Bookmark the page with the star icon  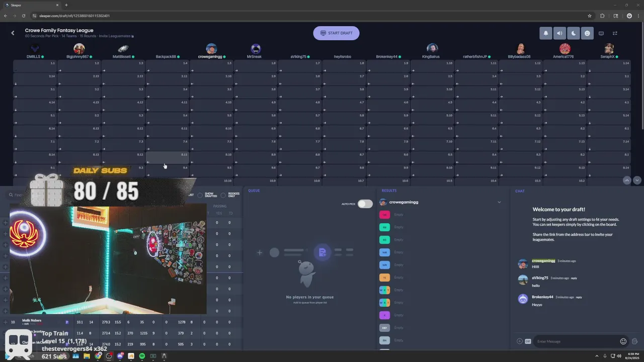tap(590, 16)
